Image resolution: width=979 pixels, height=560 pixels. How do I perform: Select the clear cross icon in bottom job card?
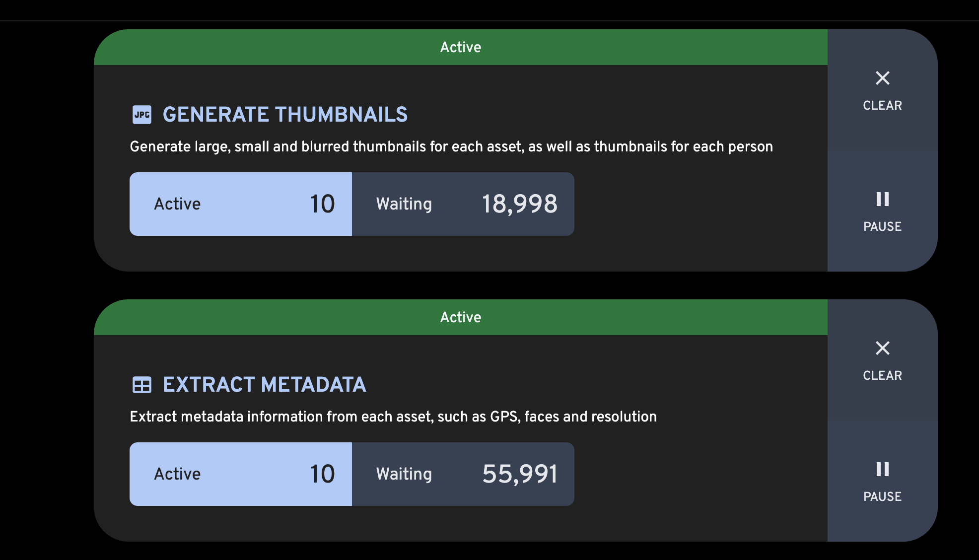pos(882,349)
